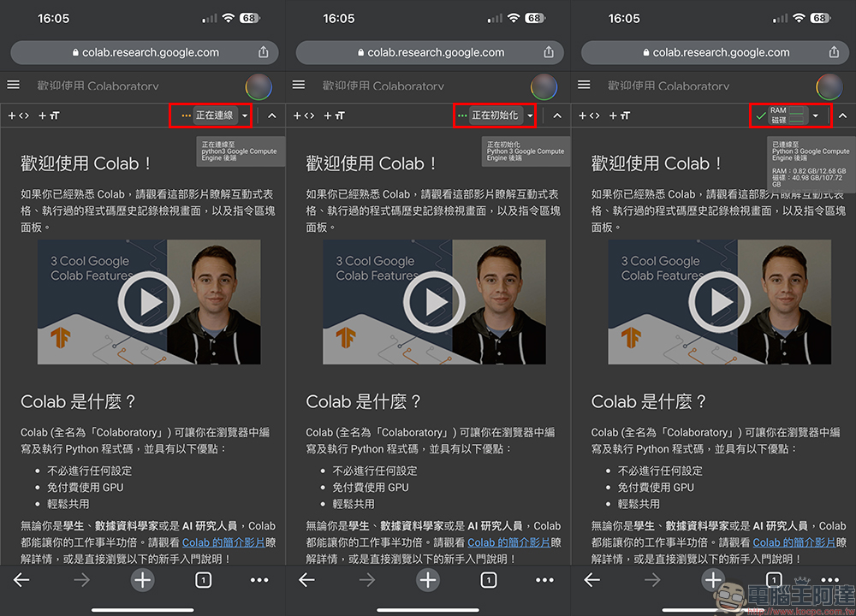
Task: Open dropdown arrow next to 正在初始化
Action: [530, 115]
